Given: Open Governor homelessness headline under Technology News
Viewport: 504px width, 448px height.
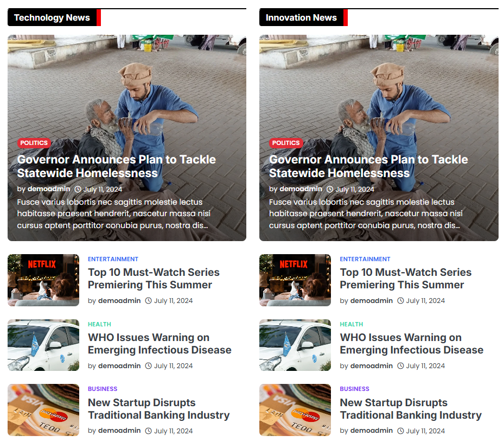Looking at the screenshot, I should [x=116, y=166].
